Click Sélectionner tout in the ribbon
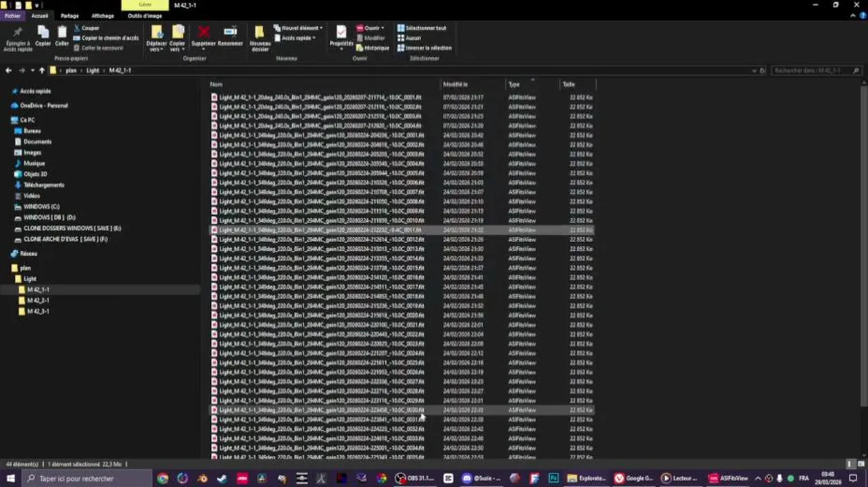 (422, 28)
